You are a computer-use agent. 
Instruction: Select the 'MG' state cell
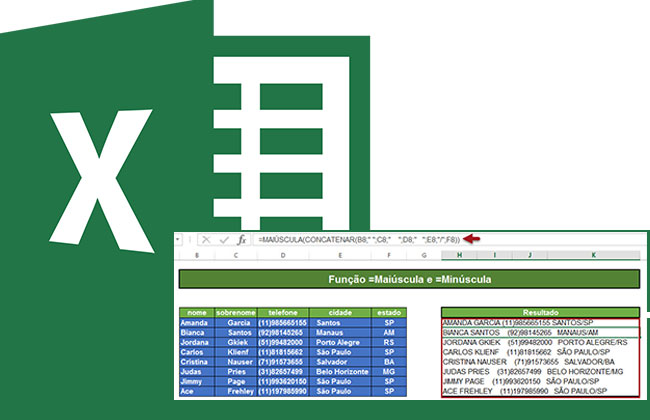(389, 372)
